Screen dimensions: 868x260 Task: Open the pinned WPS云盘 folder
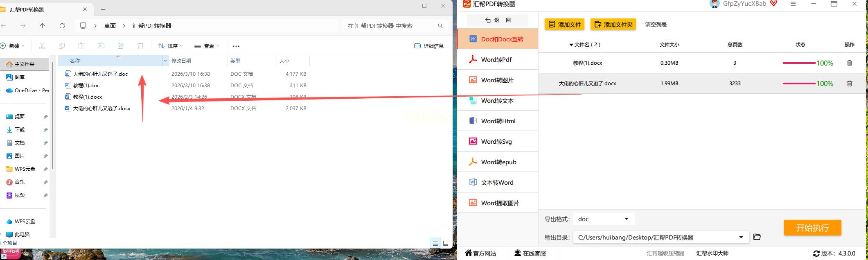(x=25, y=169)
